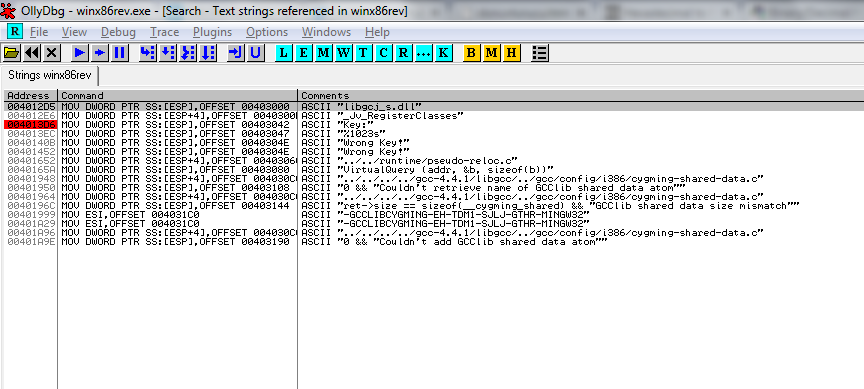The width and height of the screenshot is (864, 389).
Task: Open Call stack with K button
Action: click(443, 52)
